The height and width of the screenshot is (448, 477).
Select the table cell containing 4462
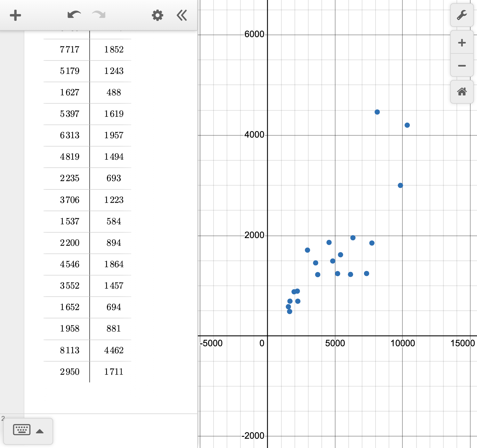(x=114, y=350)
